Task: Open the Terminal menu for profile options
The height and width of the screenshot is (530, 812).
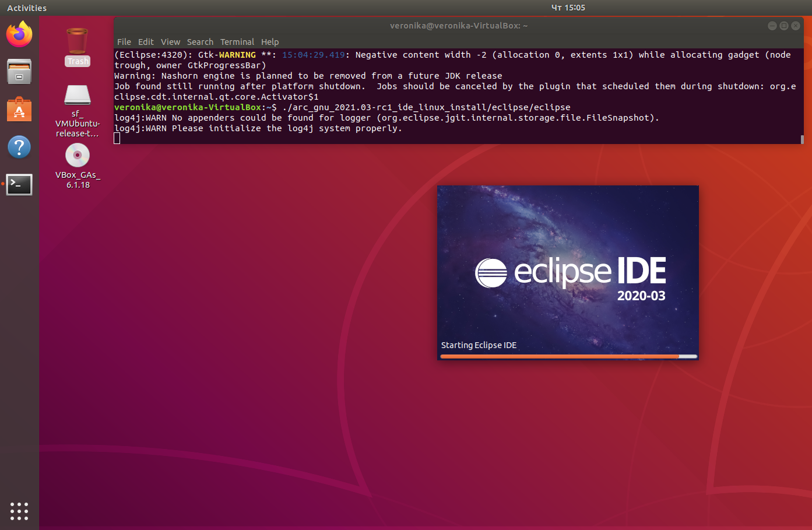Action: [237, 41]
